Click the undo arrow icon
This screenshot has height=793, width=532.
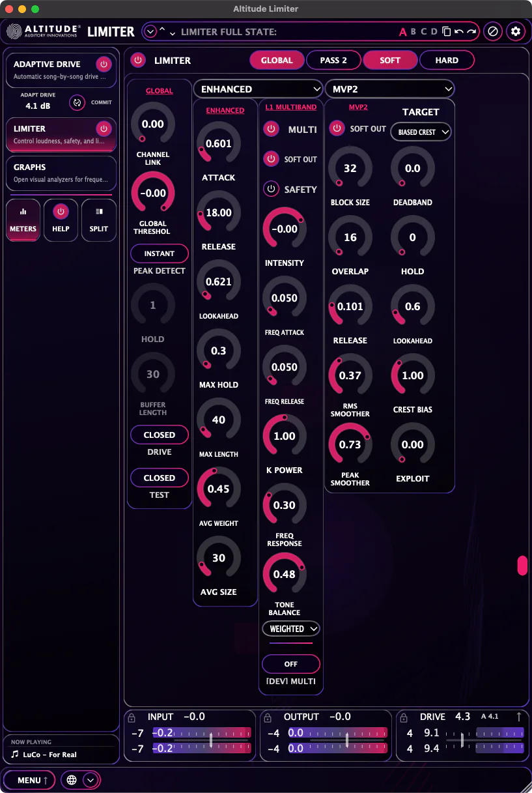coord(459,31)
